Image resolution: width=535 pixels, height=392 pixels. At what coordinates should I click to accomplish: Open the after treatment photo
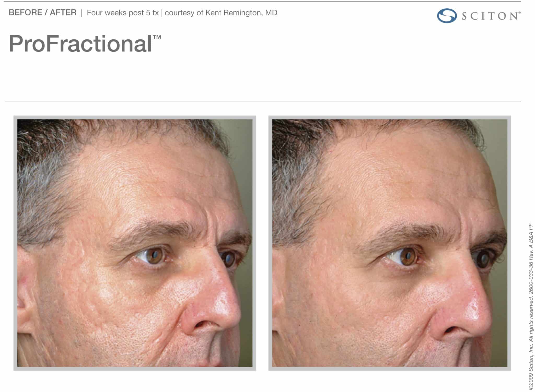[390, 243]
